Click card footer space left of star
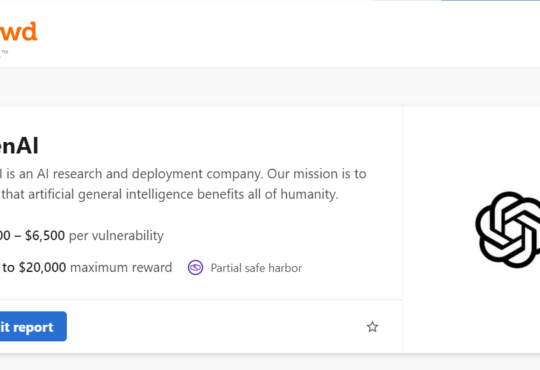 pyautogui.click(x=216, y=326)
